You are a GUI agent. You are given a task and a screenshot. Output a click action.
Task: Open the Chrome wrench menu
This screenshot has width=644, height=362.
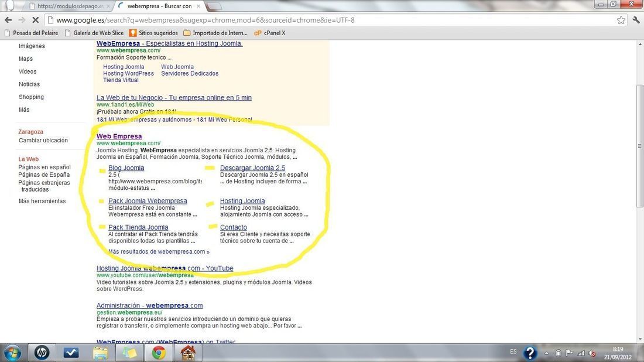(x=636, y=20)
